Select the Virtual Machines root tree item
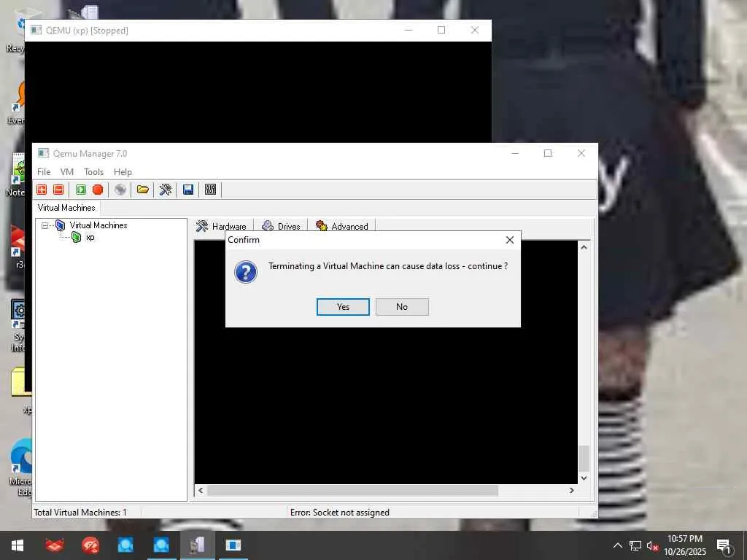Image resolution: width=747 pixels, height=560 pixels. coord(98,225)
